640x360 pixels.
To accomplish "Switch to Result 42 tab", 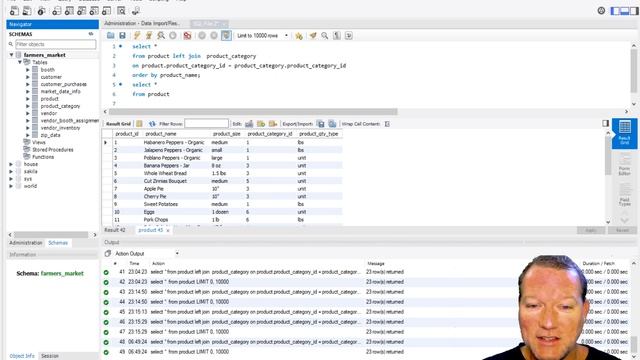I will (115, 230).
